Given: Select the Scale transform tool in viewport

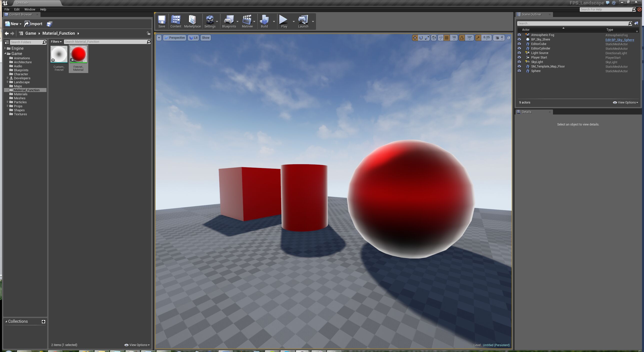Looking at the screenshot, I should (426, 37).
